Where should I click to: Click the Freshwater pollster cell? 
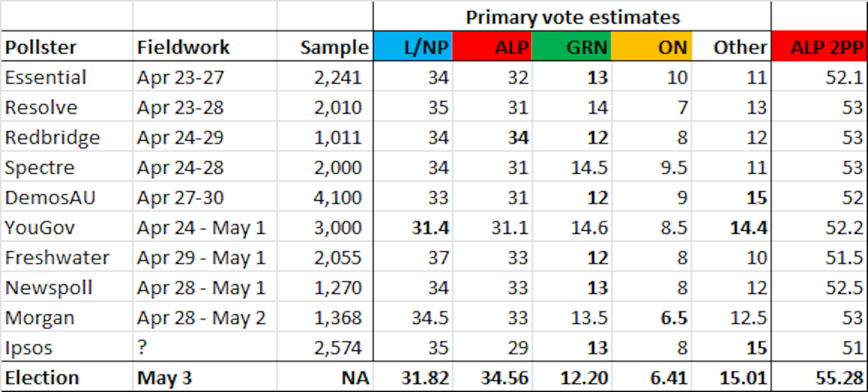point(57,258)
